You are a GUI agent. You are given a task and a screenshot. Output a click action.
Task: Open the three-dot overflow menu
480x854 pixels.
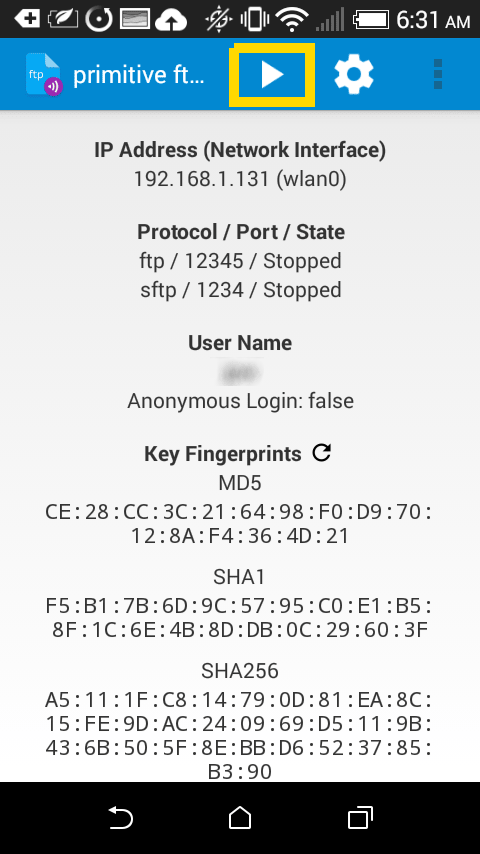(x=438, y=74)
